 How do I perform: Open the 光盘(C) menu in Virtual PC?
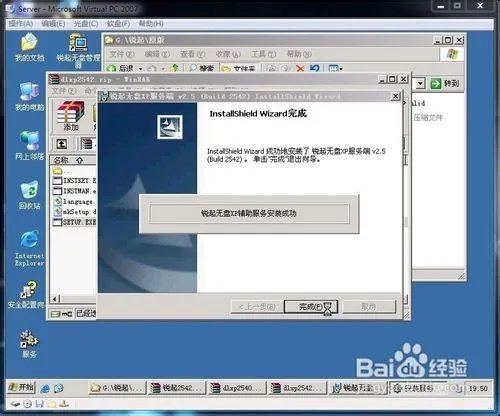click(86, 24)
